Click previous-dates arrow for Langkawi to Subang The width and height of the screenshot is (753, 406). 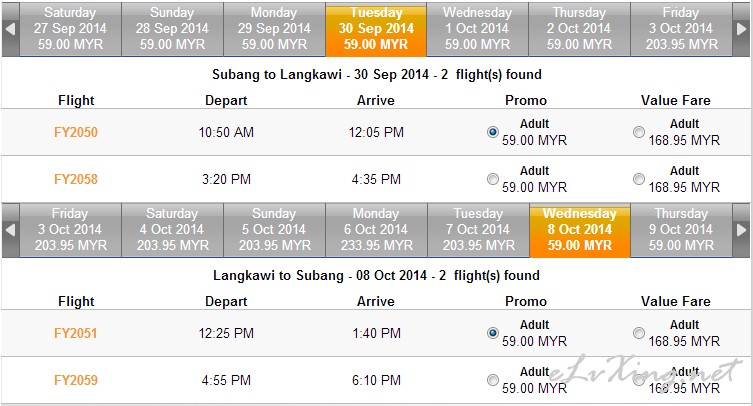pyautogui.click(x=10, y=230)
